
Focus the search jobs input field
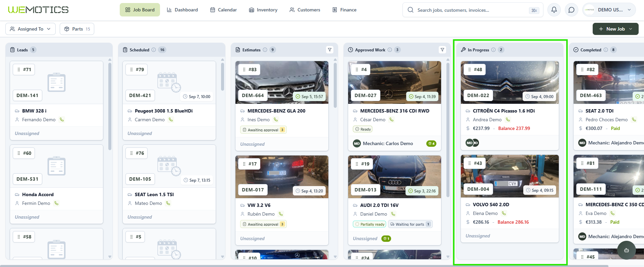pyautogui.click(x=473, y=10)
